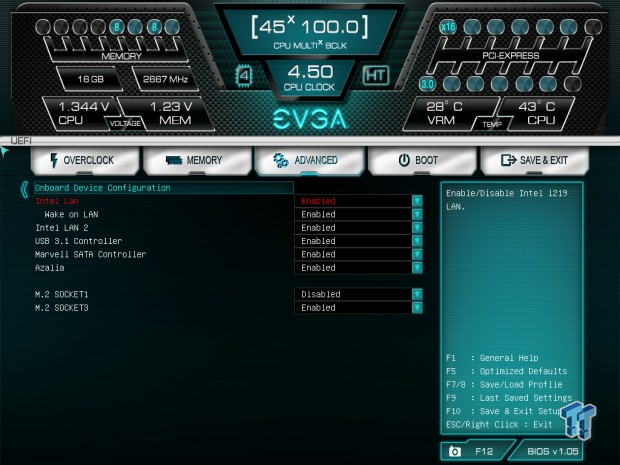Select the Advanced tab

(310, 160)
